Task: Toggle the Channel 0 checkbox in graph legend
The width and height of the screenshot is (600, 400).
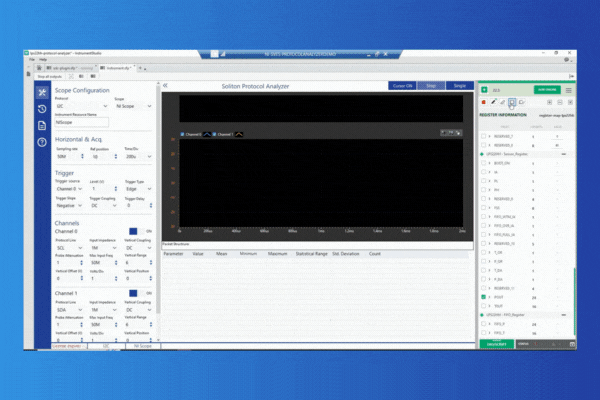Action: [182, 133]
